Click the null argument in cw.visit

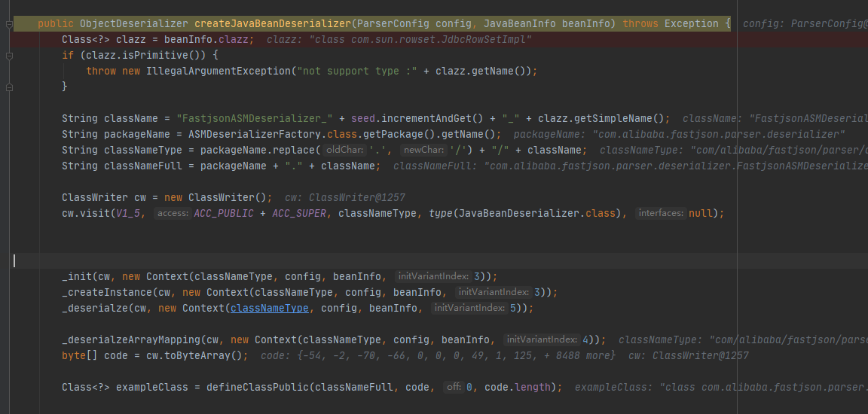point(700,213)
